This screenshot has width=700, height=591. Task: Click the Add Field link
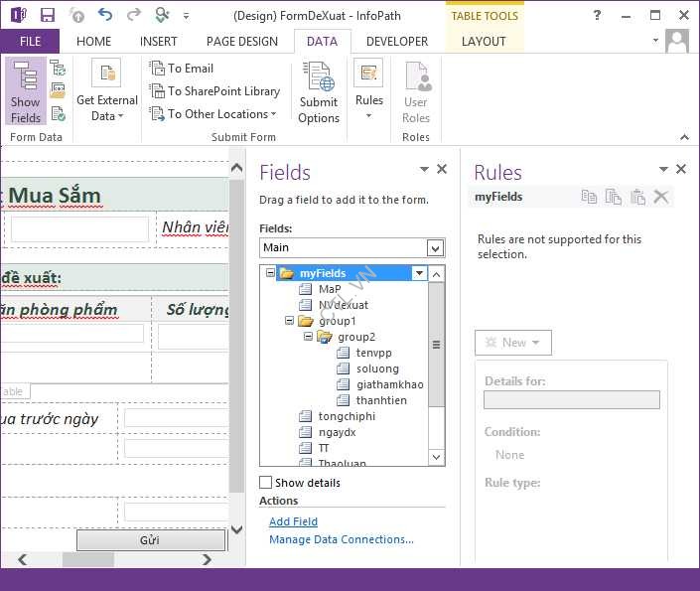[x=293, y=521]
